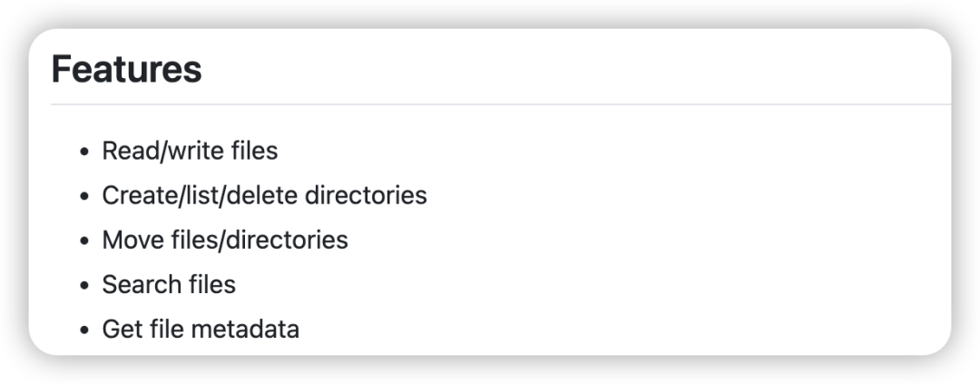This screenshot has height=384, width=980.
Task: Click the bullet before Create/list/delete directories
Action: click(84, 196)
